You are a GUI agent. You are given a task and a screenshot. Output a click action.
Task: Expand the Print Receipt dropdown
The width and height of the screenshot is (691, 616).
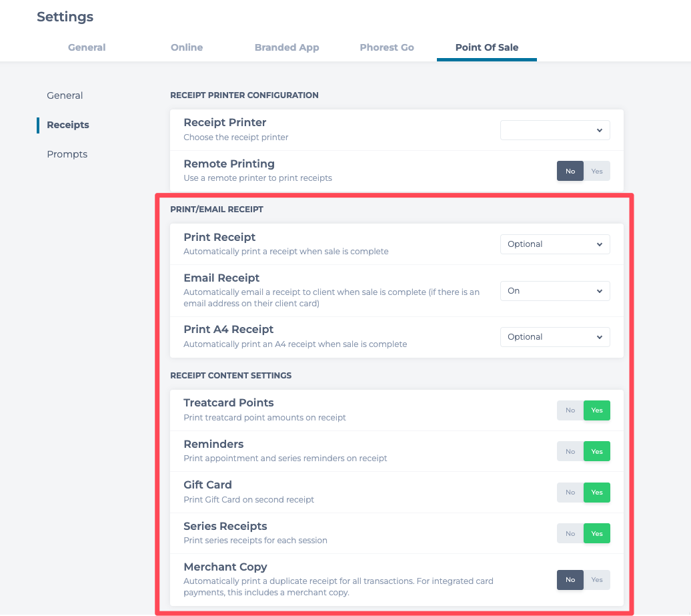(555, 244)
